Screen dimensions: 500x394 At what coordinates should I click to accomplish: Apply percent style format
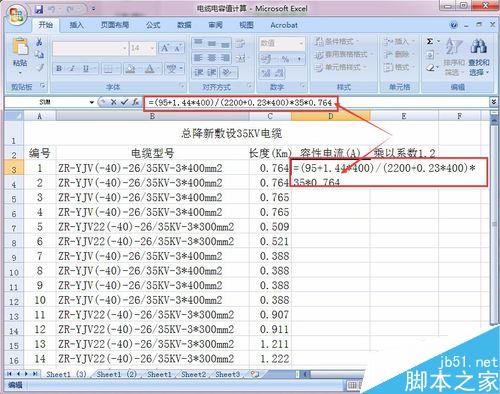pos(285,59)
